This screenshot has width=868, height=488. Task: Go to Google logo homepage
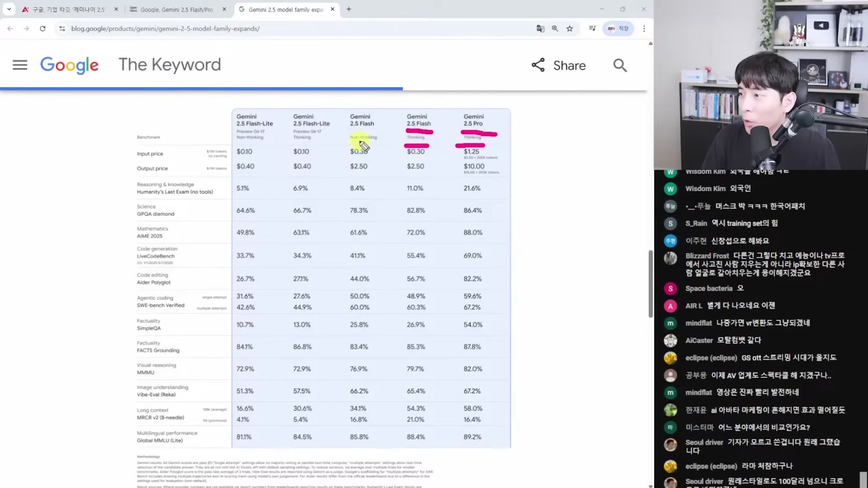pos(69,65)
